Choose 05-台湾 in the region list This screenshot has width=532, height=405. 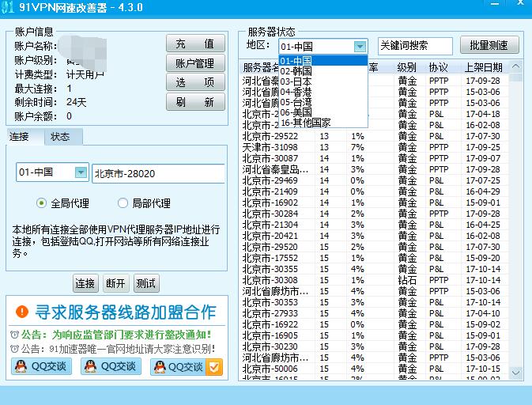pyautogui.click(x=323, y=102)
